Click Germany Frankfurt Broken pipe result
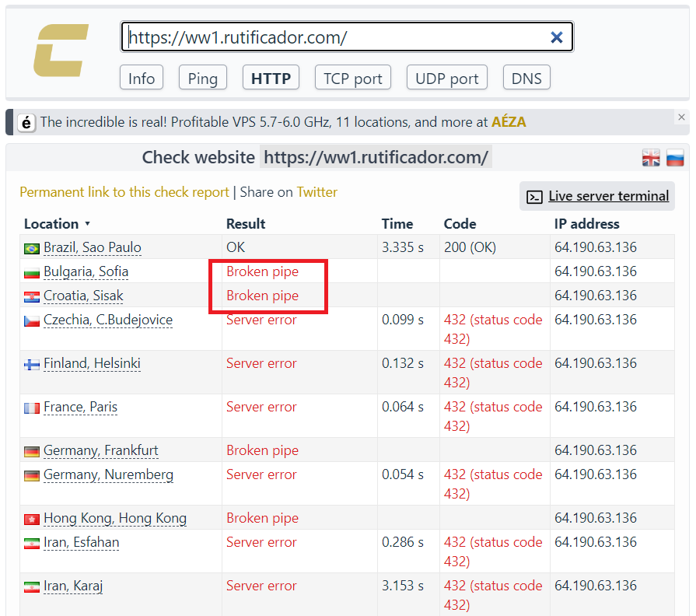The height and width of the screenshot is (616, 696). [262, 450]
